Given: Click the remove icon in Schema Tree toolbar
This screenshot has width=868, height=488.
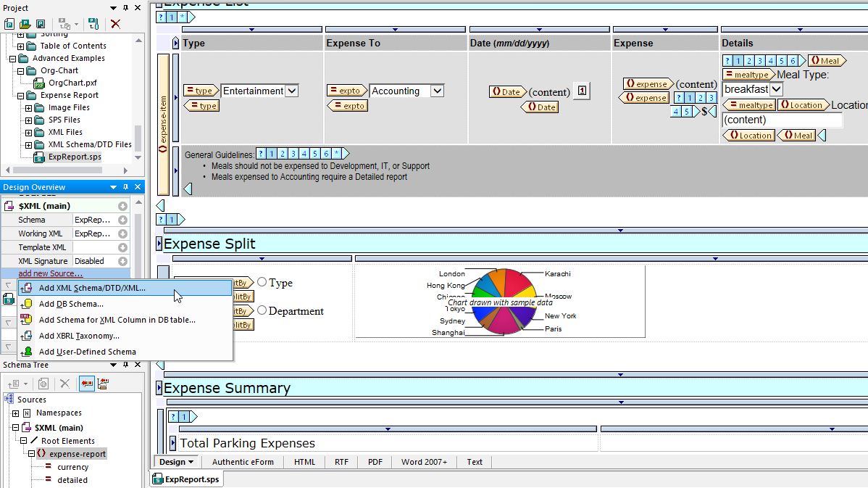Looking at the screenshot, I should (x=64, y=384).
